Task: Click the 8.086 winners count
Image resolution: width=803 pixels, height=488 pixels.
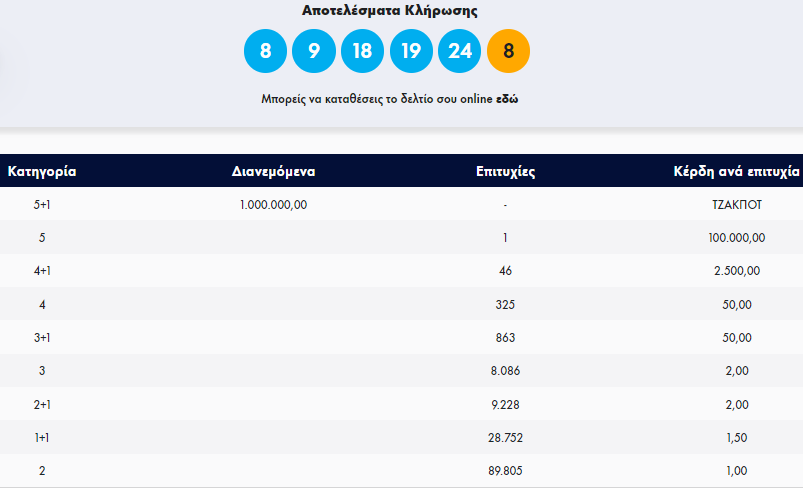Action: pyautogui.click(x=506, y=370)
